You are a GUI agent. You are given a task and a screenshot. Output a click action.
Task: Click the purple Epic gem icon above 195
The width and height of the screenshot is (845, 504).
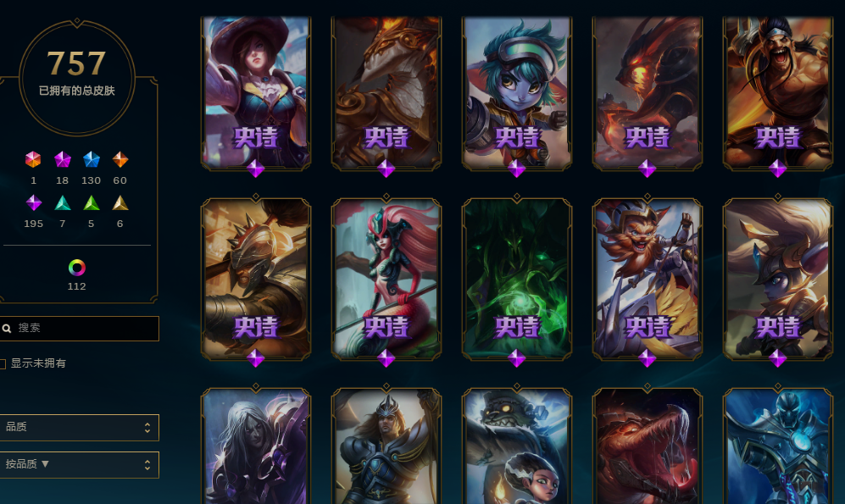pos(33,203)
